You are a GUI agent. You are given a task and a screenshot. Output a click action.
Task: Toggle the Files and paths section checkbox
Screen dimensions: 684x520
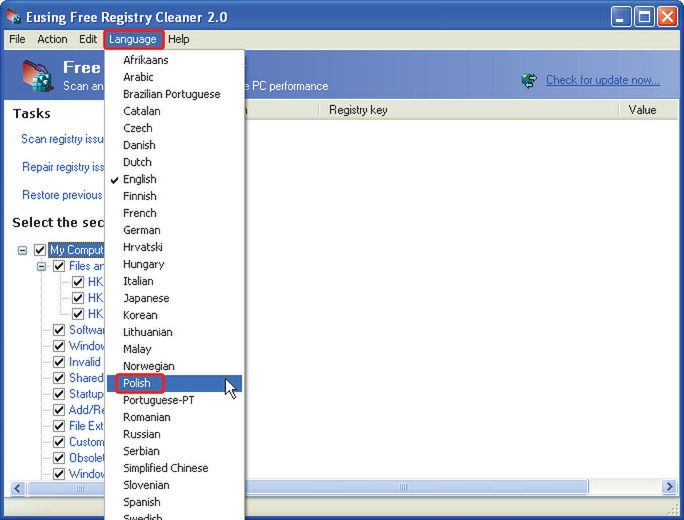pyautogui.click(x=59, y=266)
